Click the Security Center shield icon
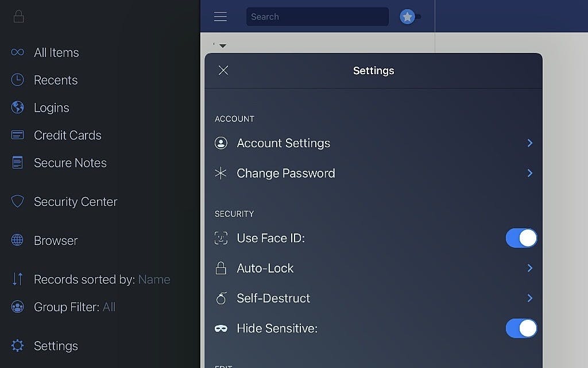588x368 pixels. coord(18,201)
